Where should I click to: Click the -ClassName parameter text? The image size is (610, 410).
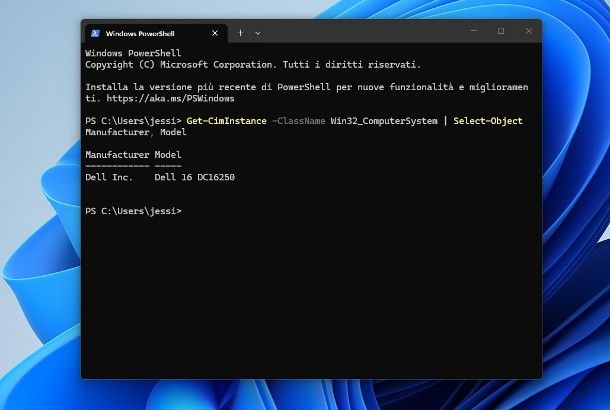pyautogui.click(x=298, y=121)
